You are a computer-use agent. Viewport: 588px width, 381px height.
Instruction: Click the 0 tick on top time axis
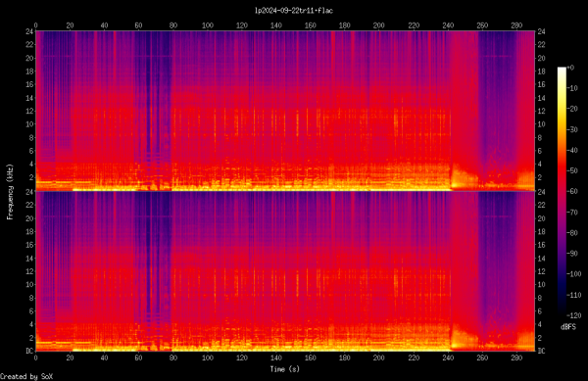click(x=35, y=25)
